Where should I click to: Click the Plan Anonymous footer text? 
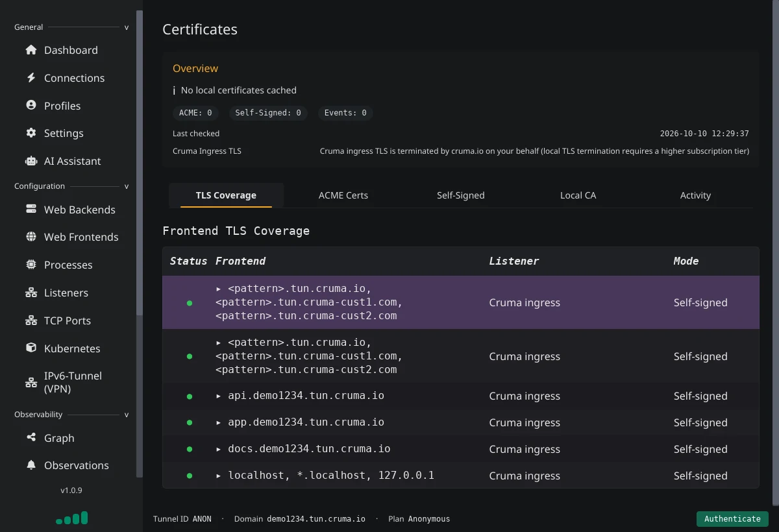point(419,519)
